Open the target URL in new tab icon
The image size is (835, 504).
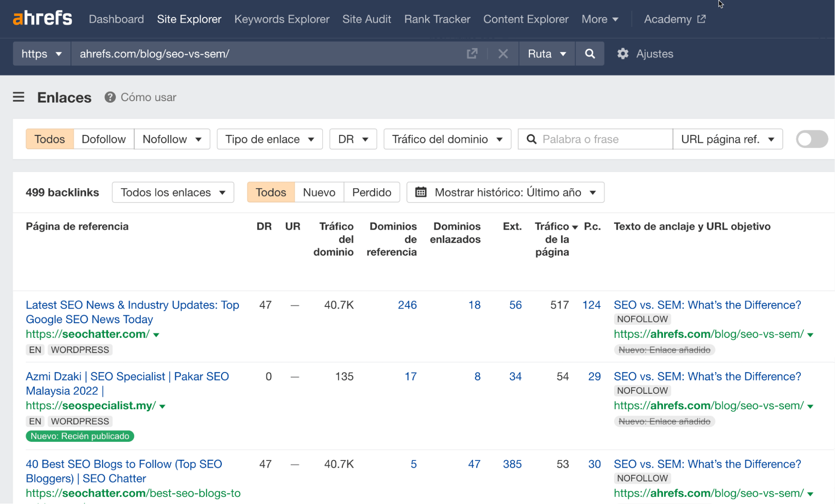click(472, 53)
